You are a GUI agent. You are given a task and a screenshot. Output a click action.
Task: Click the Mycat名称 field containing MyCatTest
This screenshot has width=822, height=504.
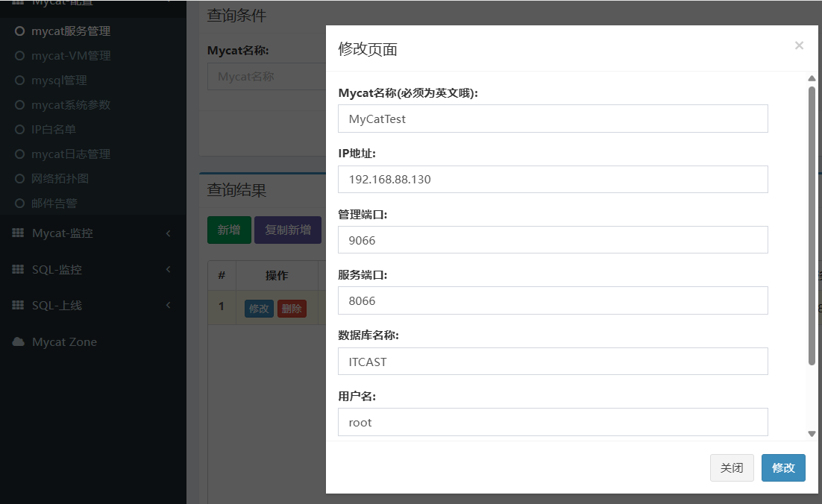(x=553, y=119)
